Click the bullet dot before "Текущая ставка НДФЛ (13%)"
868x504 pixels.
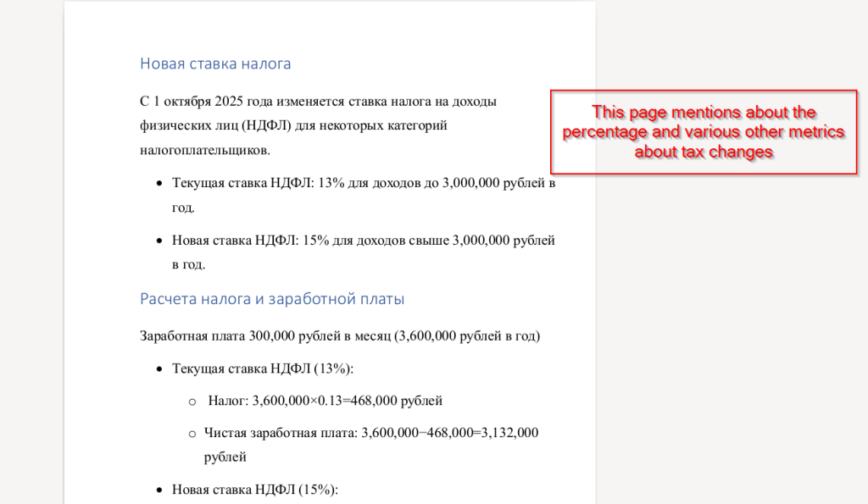[x=159, y=369]
